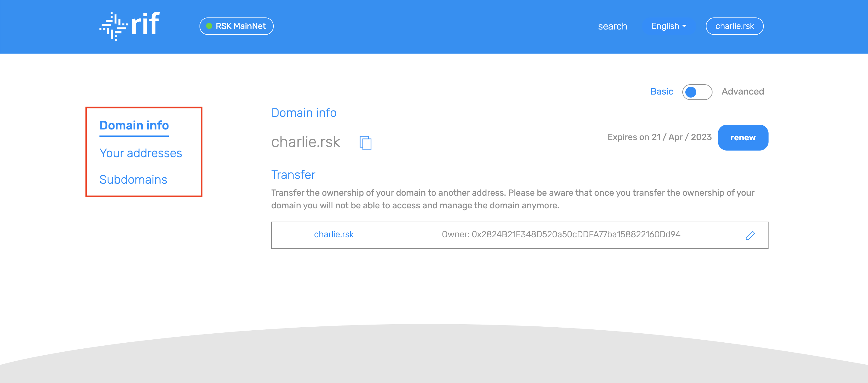Select Your addresses in the sidebar
Viewport: 868px width, 383px height.
141,153
